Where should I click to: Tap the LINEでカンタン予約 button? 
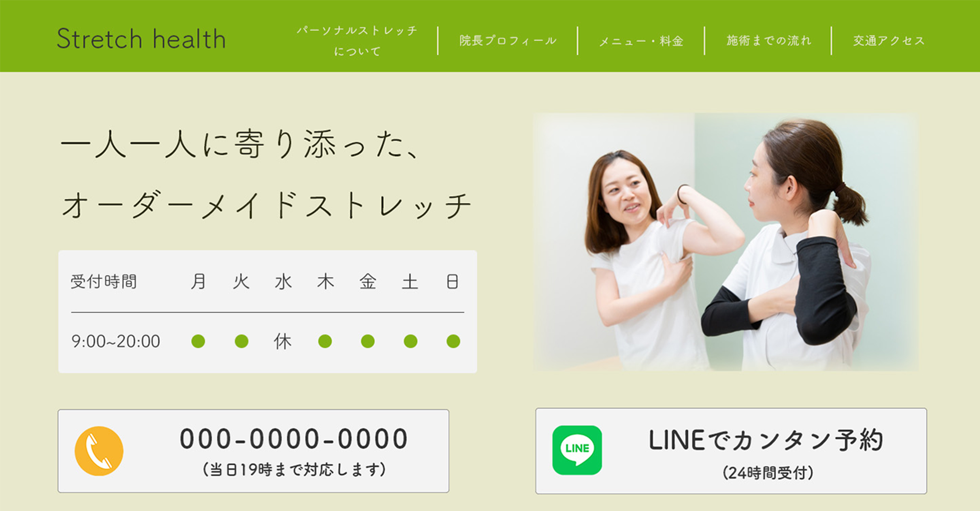pos(731,451)
